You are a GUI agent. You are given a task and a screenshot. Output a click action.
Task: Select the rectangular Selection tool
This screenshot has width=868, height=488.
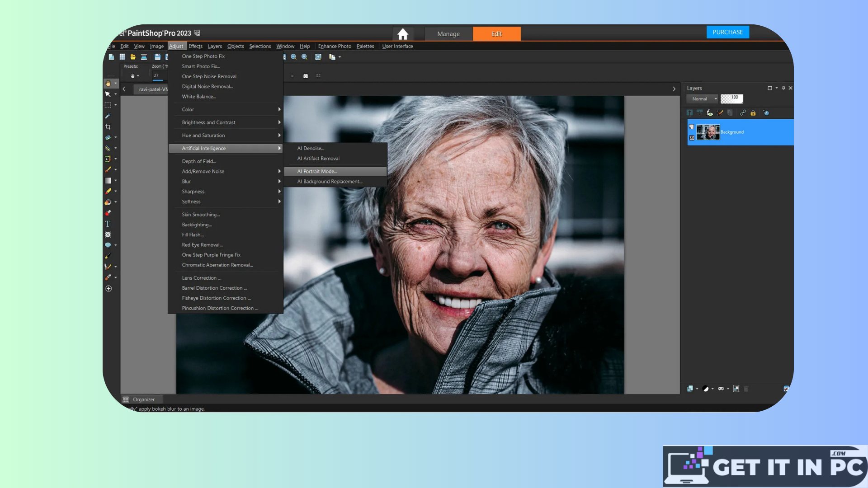[108, 105]
